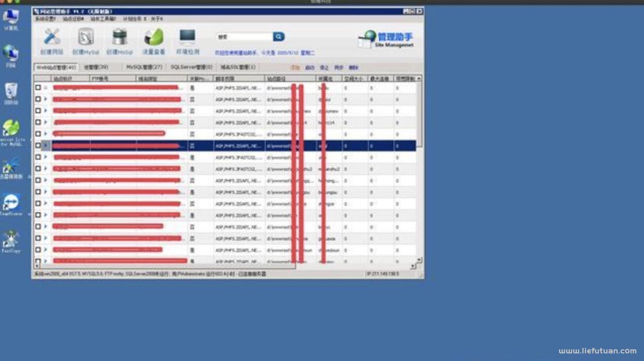The height and width of the screenshot is (361, 644).
Task: Open the 回收站 recycle bin icon
Action: pos(11,94)
